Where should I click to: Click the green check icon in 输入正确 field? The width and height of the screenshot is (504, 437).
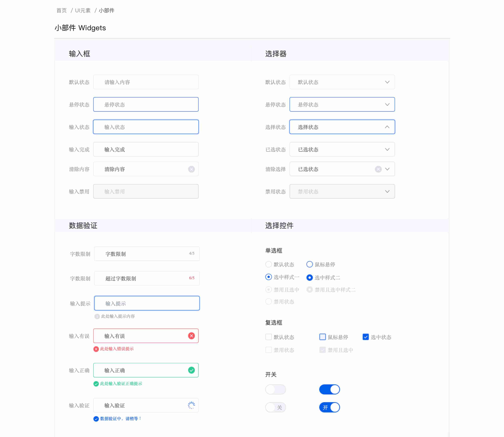pos(191,370)
